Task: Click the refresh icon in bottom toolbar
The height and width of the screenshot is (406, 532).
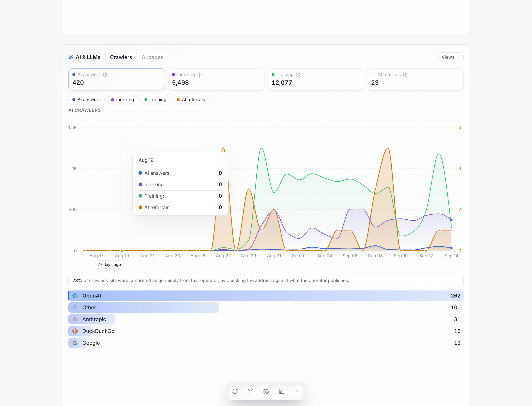Action: tap(235, 391)
